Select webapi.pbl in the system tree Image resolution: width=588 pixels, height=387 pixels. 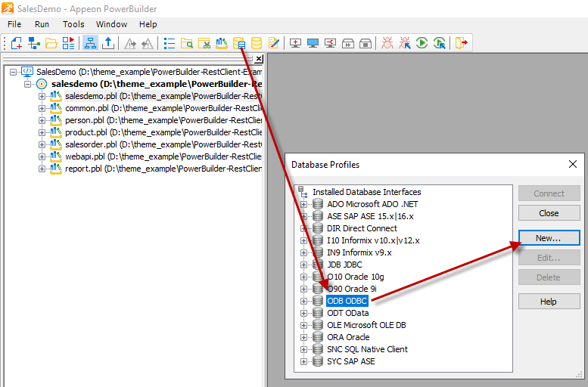(163, 156)
